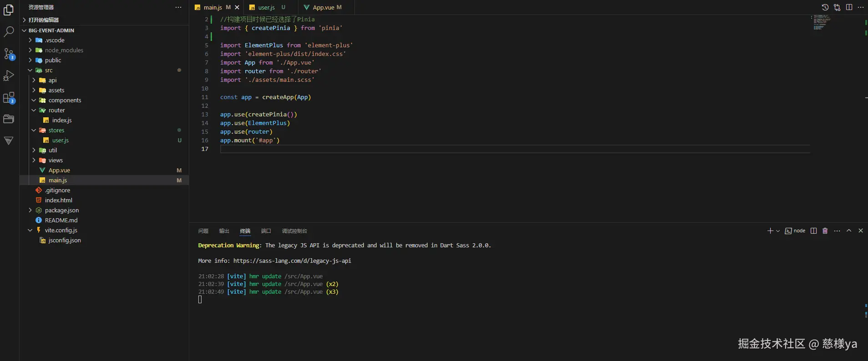The width and height of the screenshot is (868, 361).
Task: Open the 调试控制台 (Debug Console) tab
Action: tap(294, 231)
